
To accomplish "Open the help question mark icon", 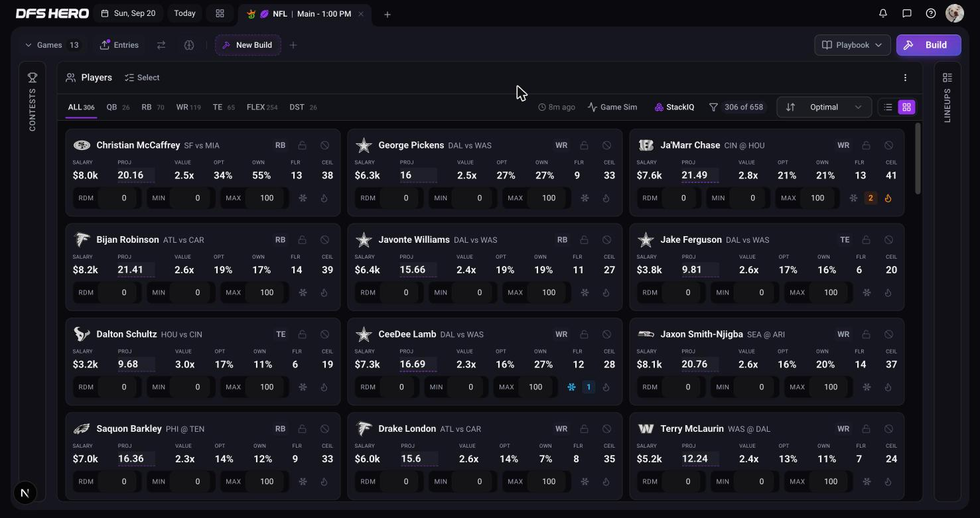I will click(931, 13).
